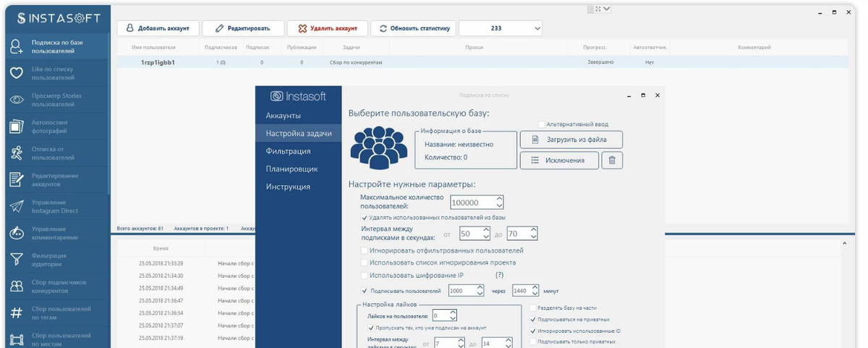
Task: Open the Аккаунты tab in the dialog
Action: pos(283,116)
